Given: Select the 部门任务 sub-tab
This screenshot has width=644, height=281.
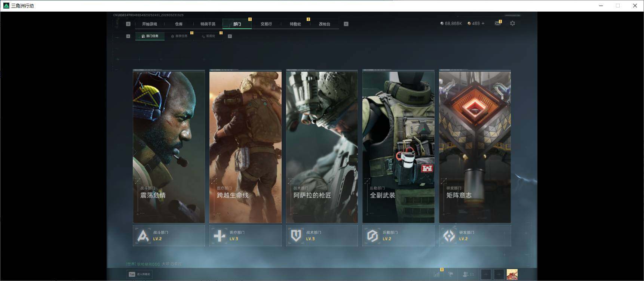Looking at the screenshot, I should click(x=150, y=36).
